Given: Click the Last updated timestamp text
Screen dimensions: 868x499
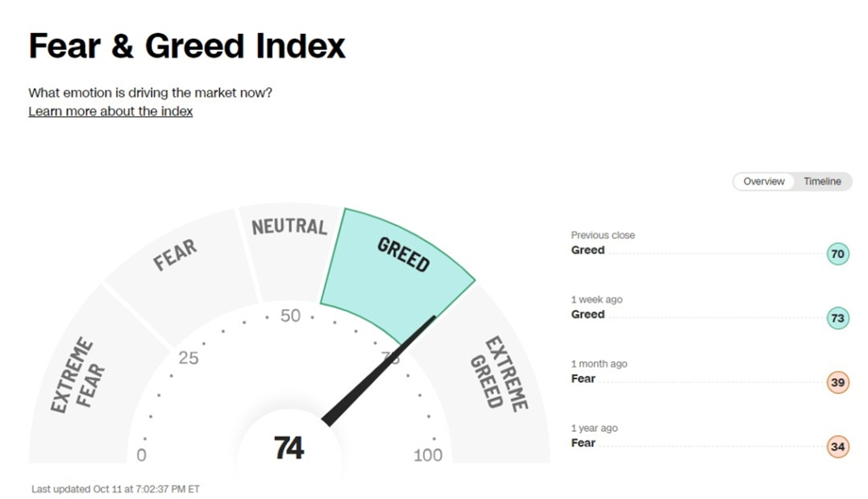Looking at the screenshot, I should (115, 489).
